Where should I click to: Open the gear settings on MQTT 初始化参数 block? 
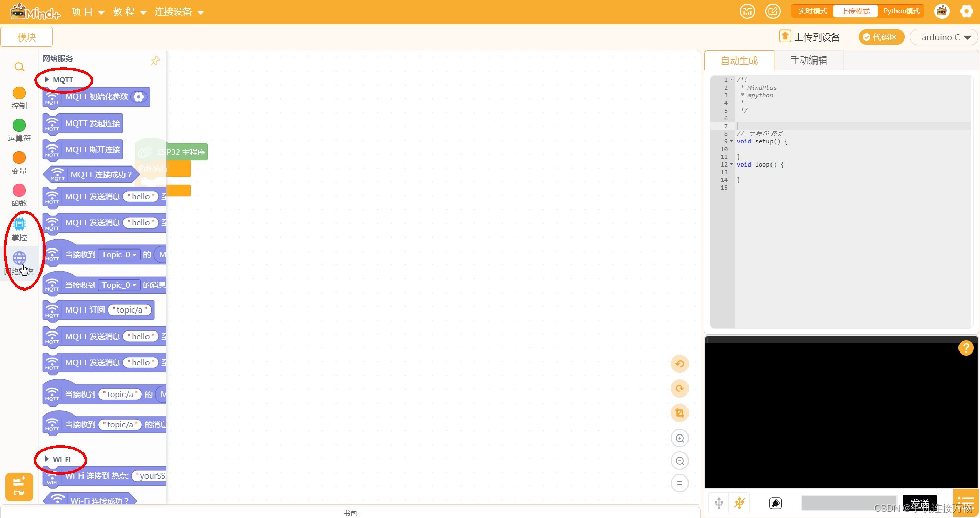138,97
